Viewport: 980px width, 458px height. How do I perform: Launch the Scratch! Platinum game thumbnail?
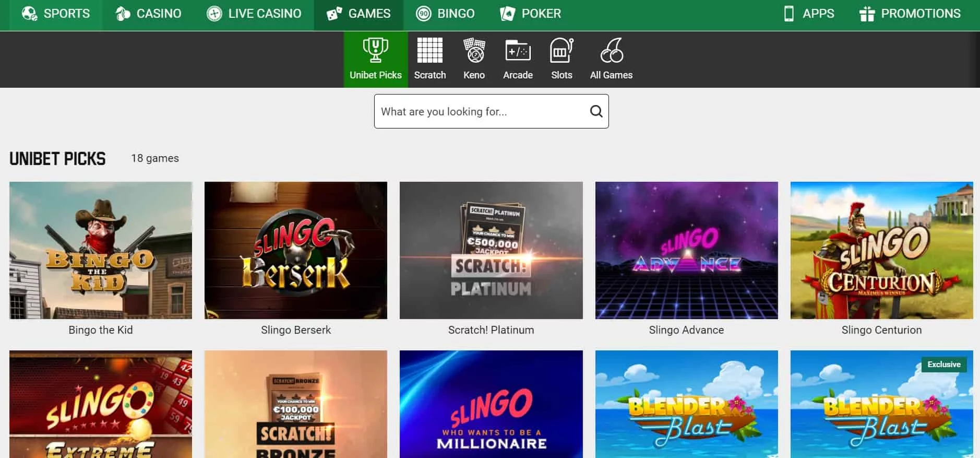pyautogui.click(x=491, y=250)
